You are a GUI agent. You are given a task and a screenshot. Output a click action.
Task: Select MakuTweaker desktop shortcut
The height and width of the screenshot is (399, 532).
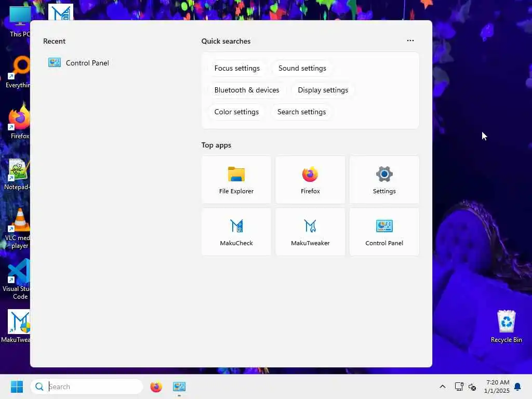tap(16, 326)
